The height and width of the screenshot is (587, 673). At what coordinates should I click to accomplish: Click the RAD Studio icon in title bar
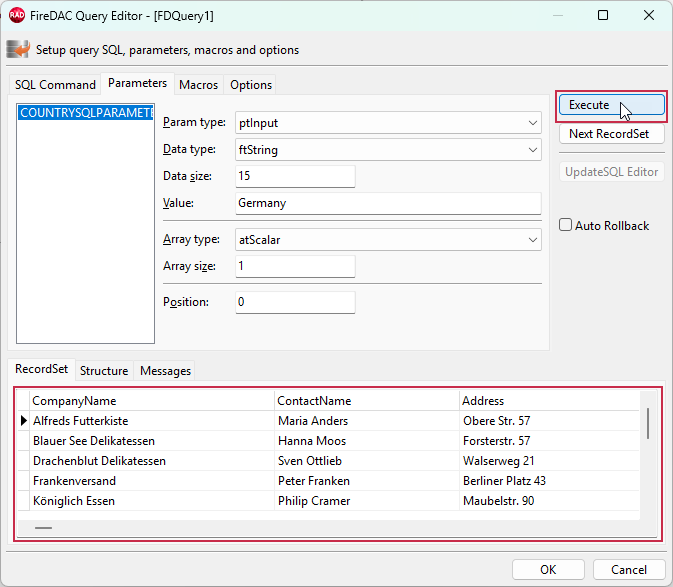coord(17,15)
